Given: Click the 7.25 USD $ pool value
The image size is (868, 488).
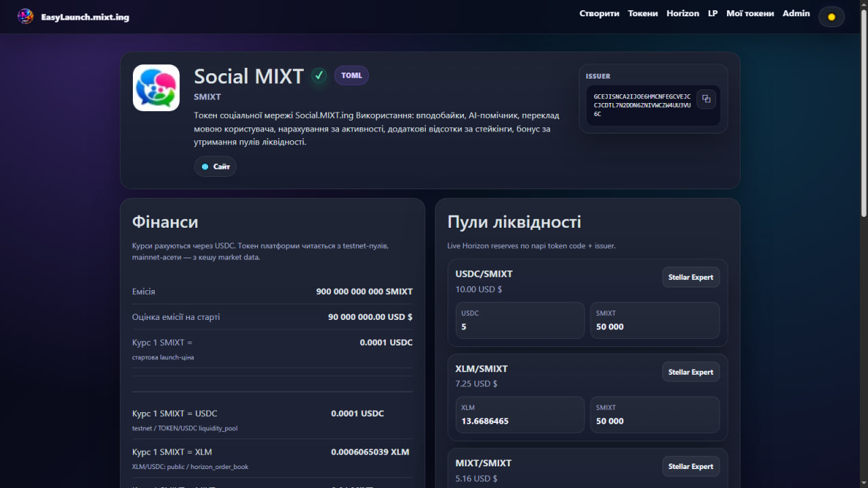Looking at the screenshot, I should coord(477,384).
